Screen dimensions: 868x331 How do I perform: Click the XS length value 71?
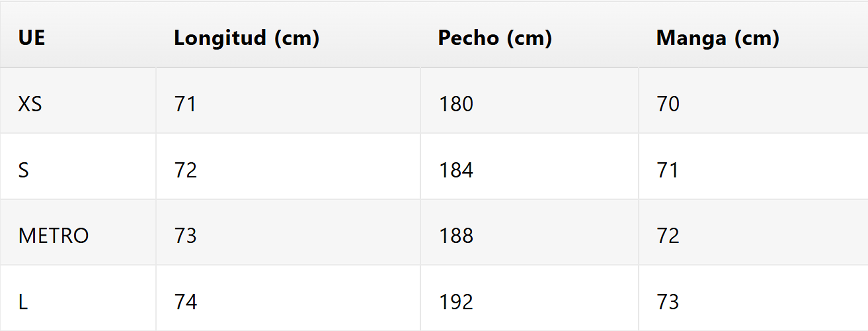click(185, 104)
